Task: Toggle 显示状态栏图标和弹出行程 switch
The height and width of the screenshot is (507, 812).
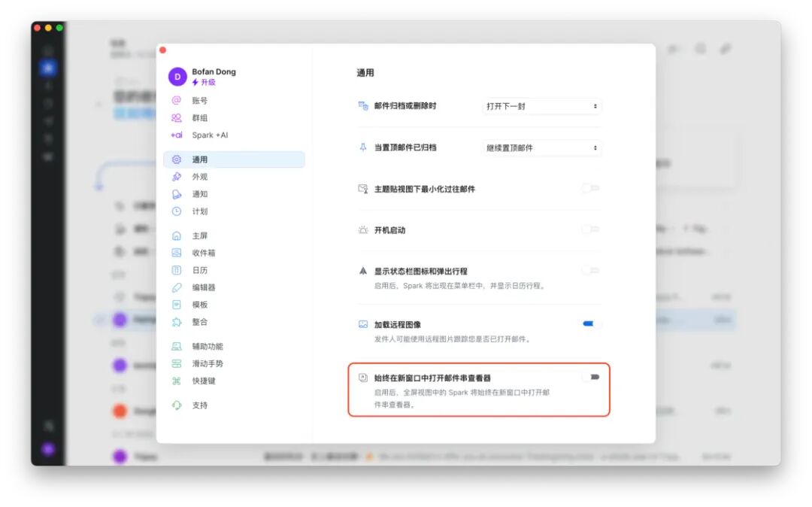Action: coord(590,270)
